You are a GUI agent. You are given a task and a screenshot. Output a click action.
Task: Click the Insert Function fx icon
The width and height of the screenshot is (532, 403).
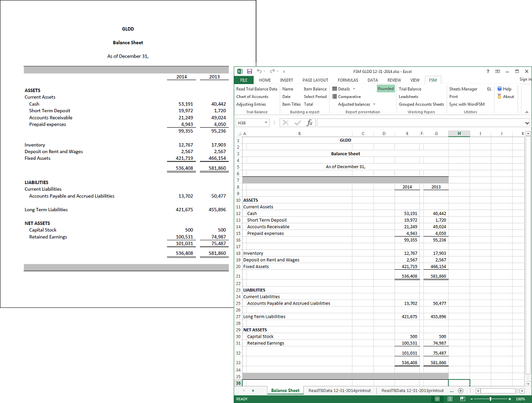310,123
